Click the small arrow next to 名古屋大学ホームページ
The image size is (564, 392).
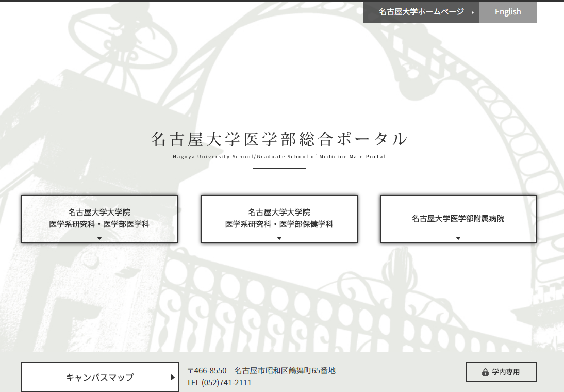point(473,12)
